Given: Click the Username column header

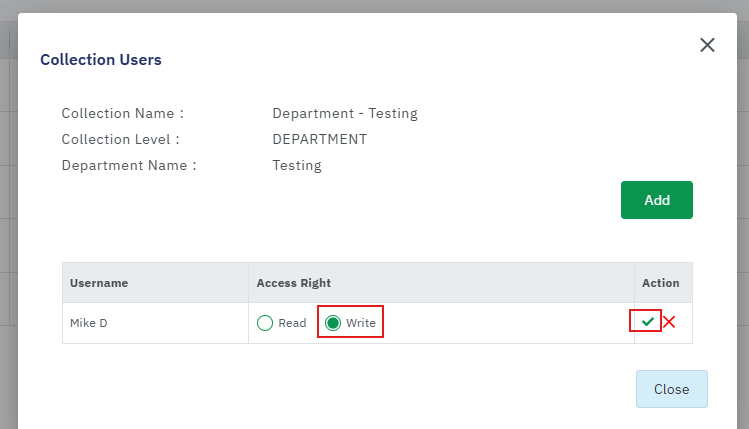Looking at the screenshot, I should point(99,283).
